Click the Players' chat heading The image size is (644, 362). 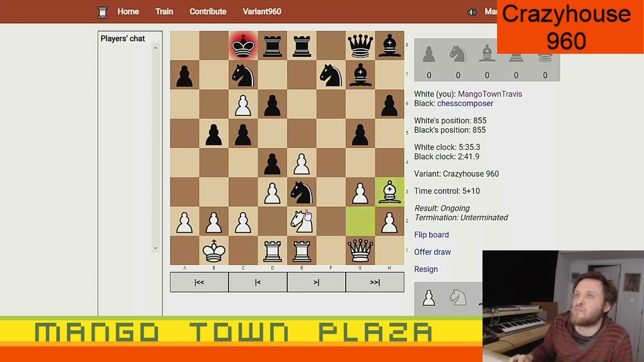(x=123, y=39)
